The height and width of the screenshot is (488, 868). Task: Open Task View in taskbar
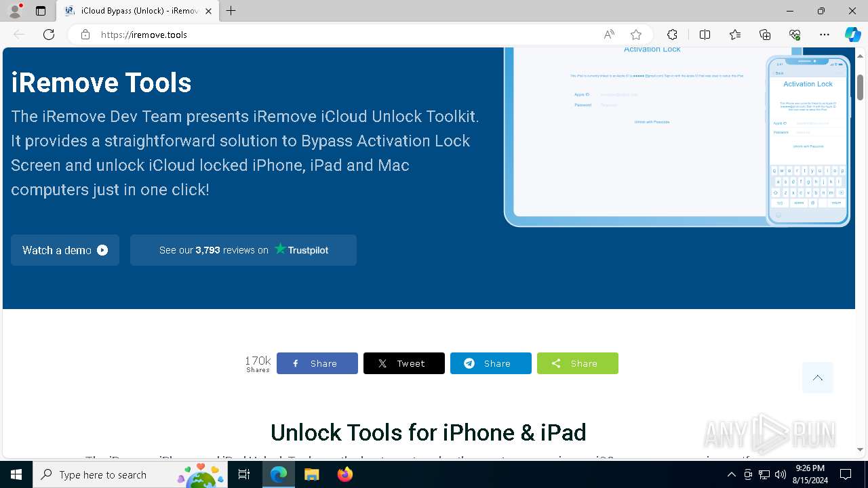tap(244, 474)
